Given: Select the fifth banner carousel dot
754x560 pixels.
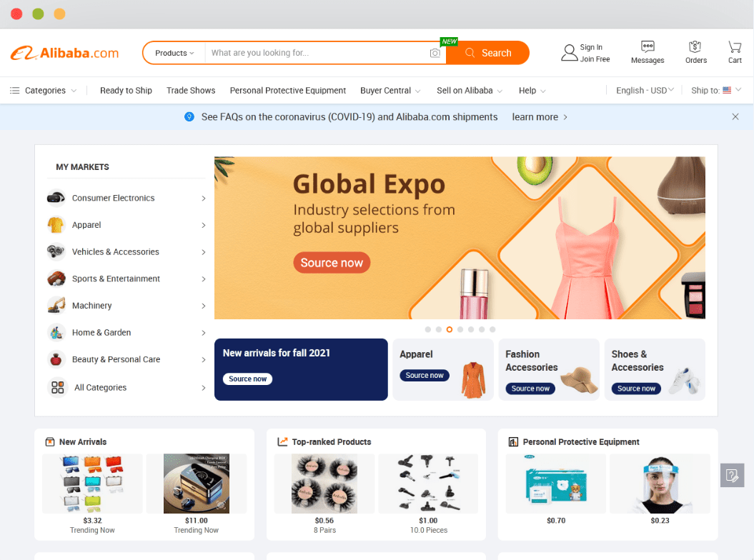Looking at the screenshot, I should coord(471,329).
